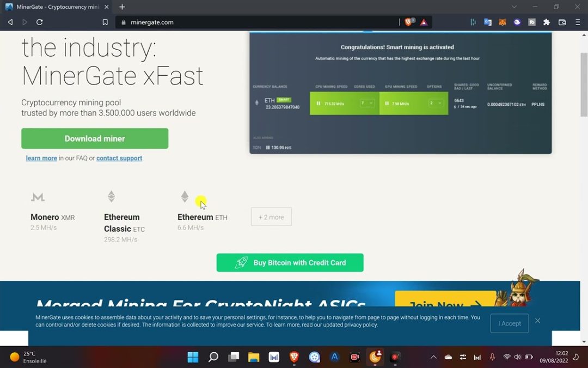Go back using the browser back arrow
This screenshot has width=588, height=368.
(10, 22)
